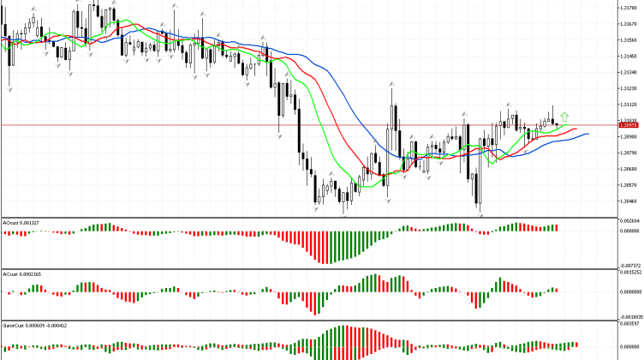Click the -0.007372 scale value in AOcust panel

coord(629,265)
